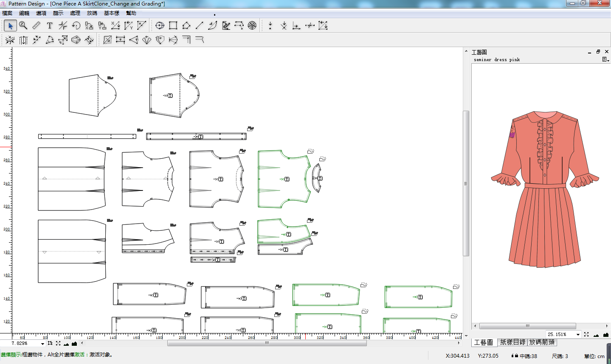Switch to the 紙樣目錄 tab

pos(512,342)
